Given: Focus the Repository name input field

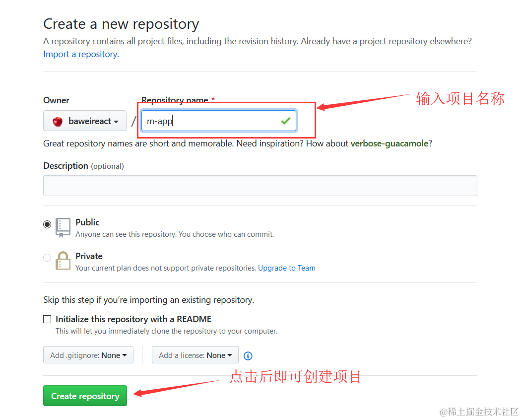Looking at the screenshot, I should pos(219,121).
